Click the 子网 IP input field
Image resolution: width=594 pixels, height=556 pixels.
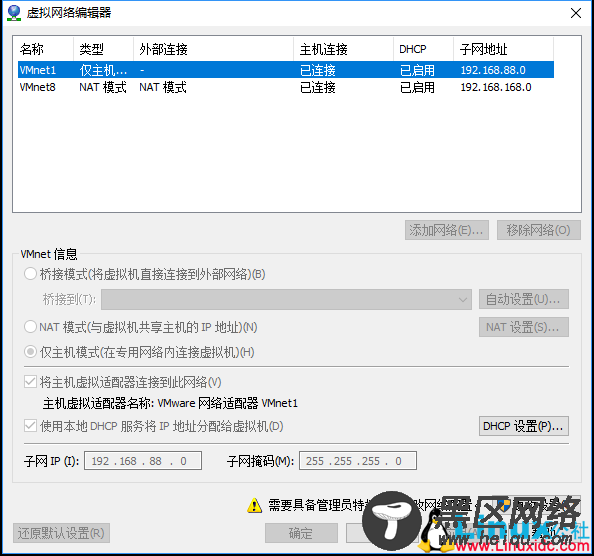(x=143, y=461)
